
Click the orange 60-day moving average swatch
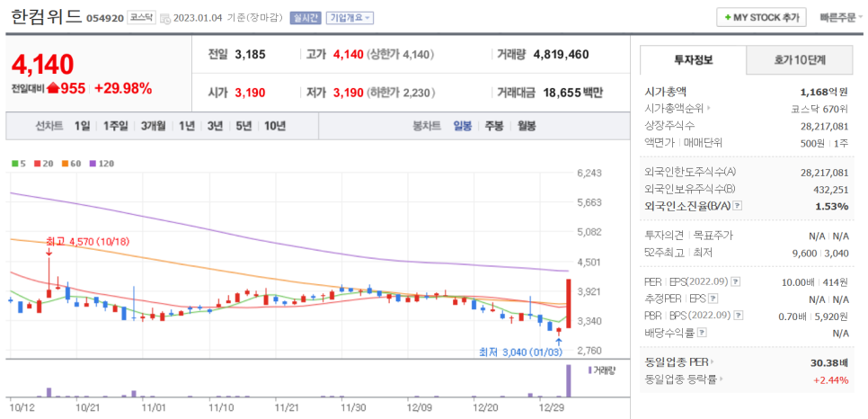pyautogui.click(x=67, y=164)
